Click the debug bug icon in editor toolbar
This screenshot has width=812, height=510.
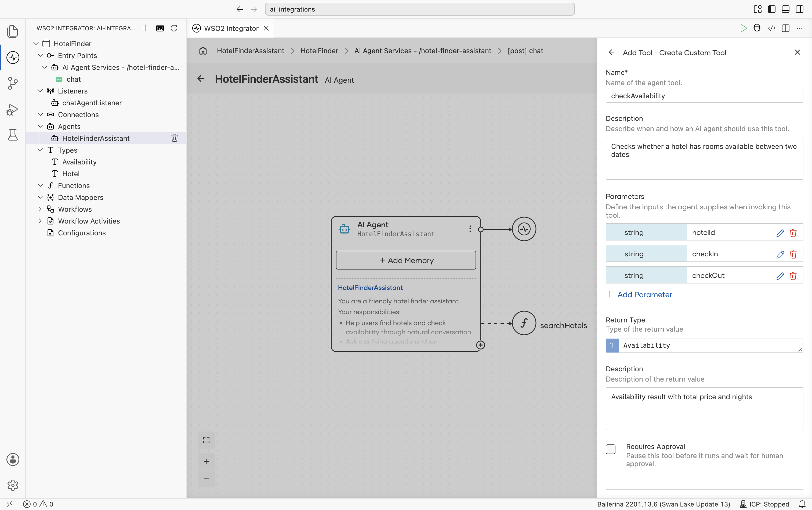coord(757,28)
